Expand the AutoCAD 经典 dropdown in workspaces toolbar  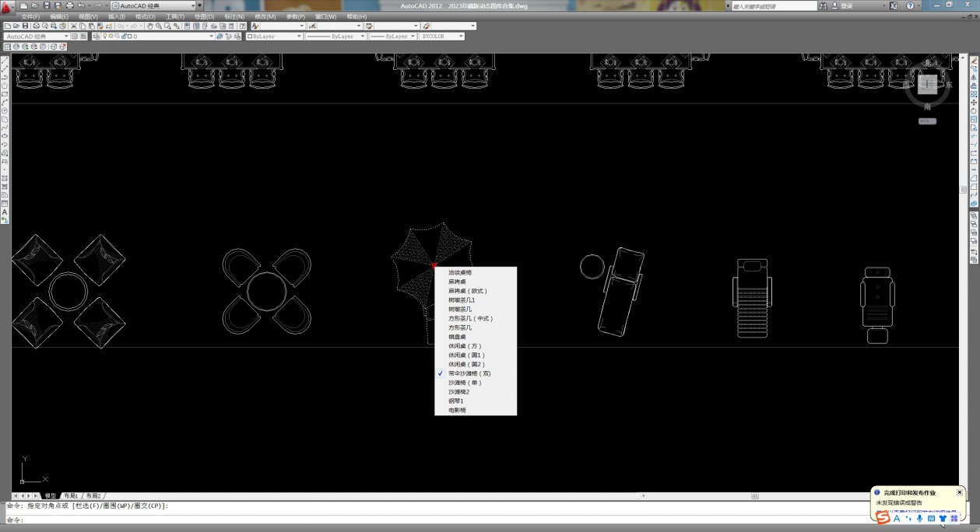tap(65, 36)
